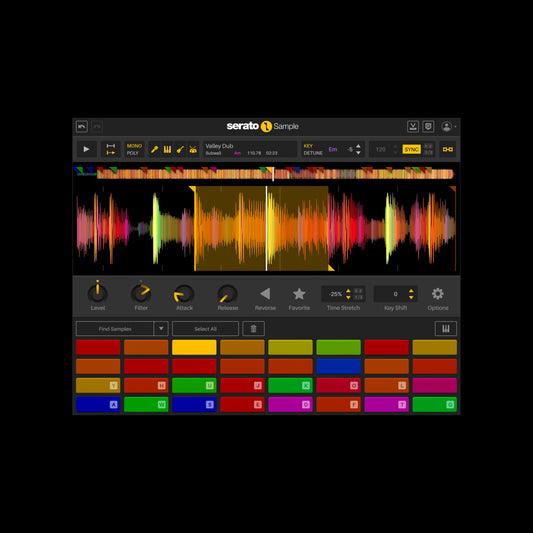
Task: Trigger the green pad labeled G
Action: tap(435, 405)
